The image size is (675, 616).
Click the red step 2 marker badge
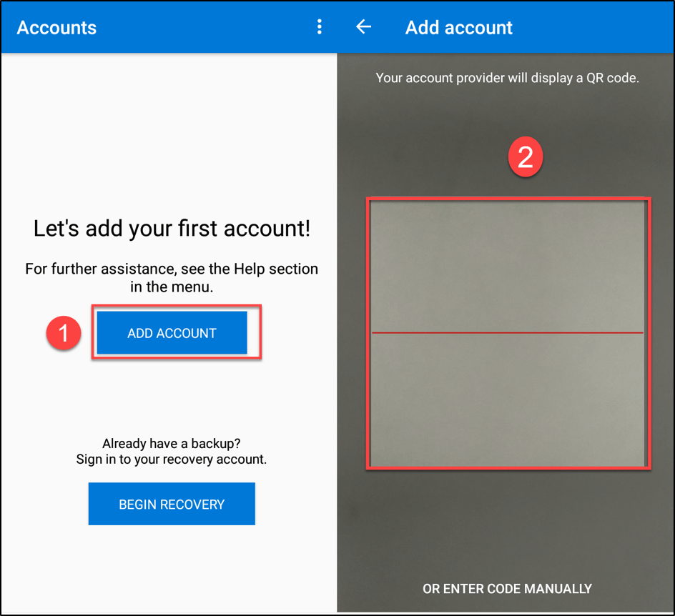525,157
